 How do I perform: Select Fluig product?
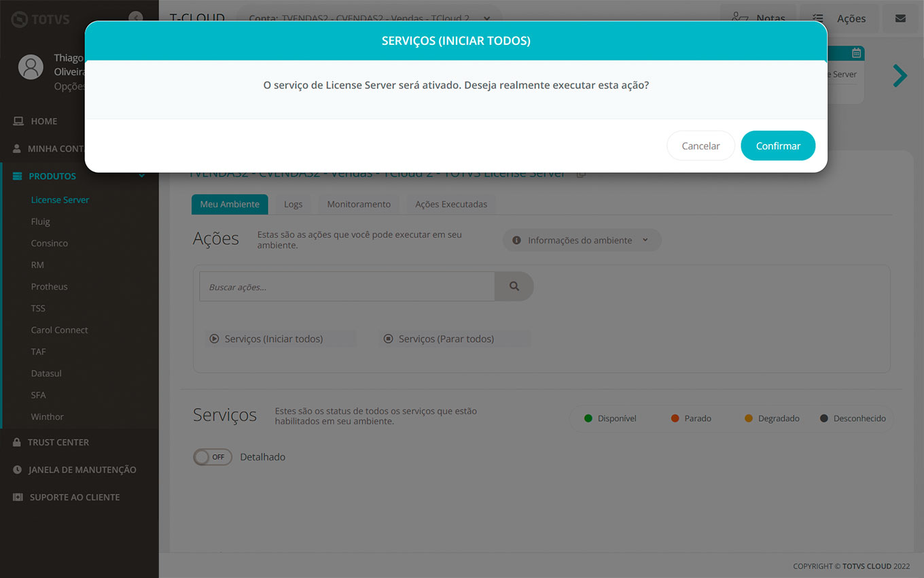(40, 222)
